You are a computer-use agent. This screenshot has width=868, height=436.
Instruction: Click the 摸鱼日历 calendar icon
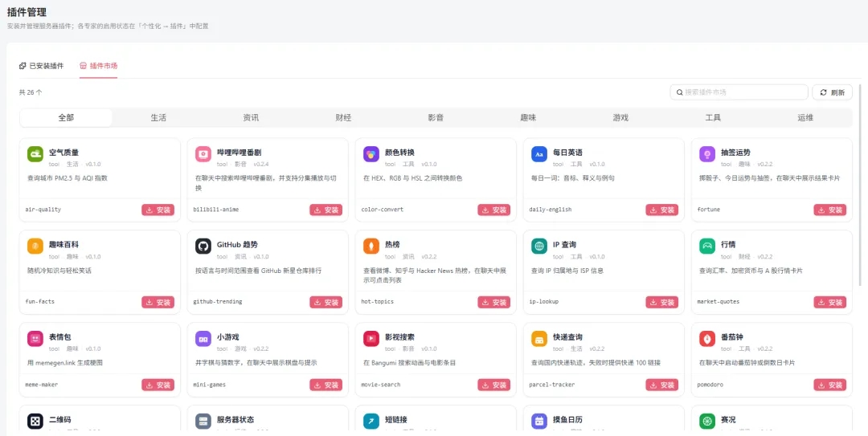coord(539,422)
